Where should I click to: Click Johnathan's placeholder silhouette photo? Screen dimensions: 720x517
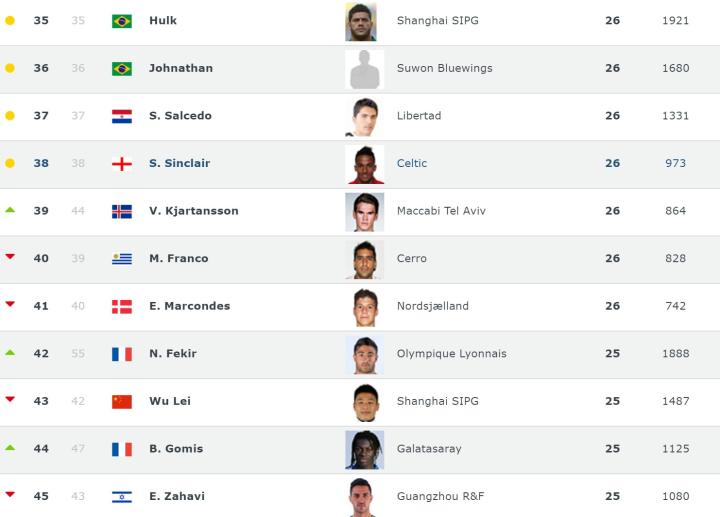point(364,69)
